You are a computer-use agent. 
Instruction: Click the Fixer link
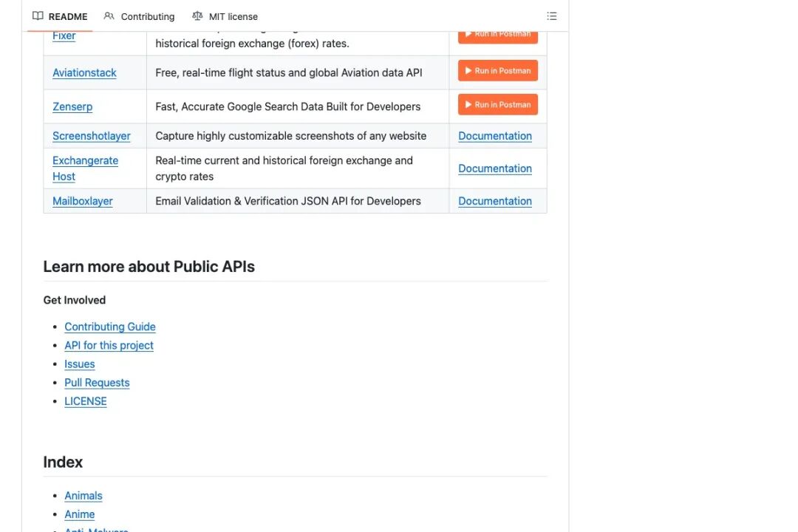pos(64,37)
